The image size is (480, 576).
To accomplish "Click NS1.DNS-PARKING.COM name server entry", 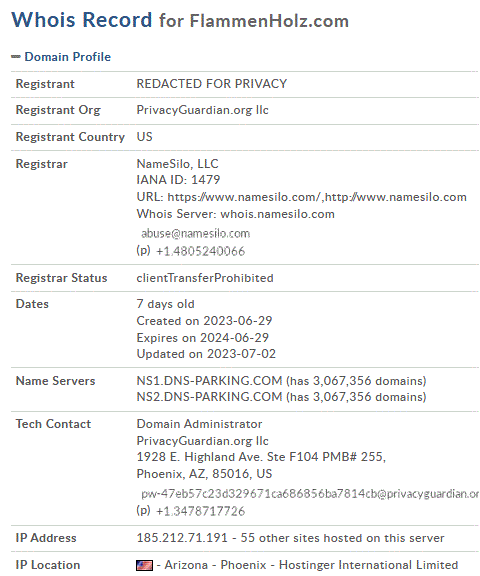I will pyautogui.click(x=209, y=381).
